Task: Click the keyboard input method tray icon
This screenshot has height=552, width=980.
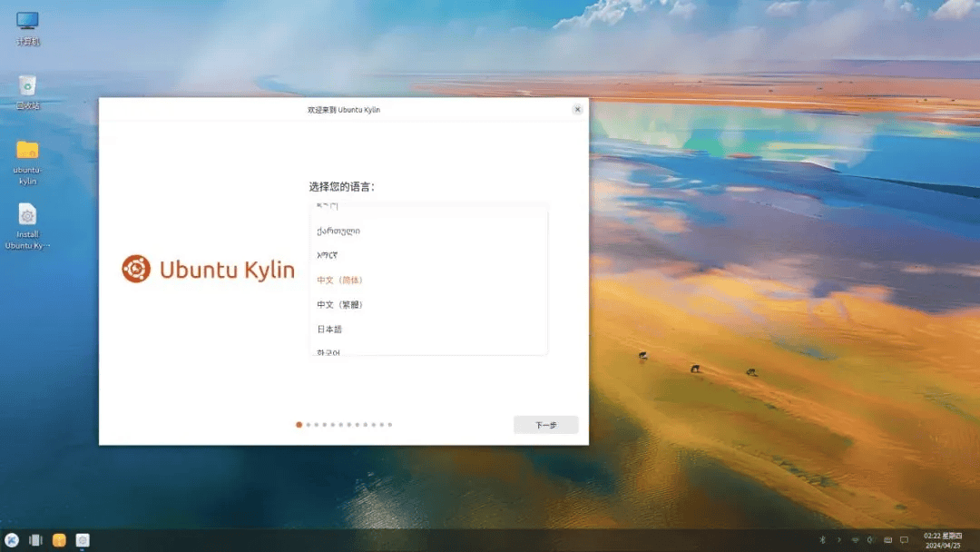Action: point(887,540)
